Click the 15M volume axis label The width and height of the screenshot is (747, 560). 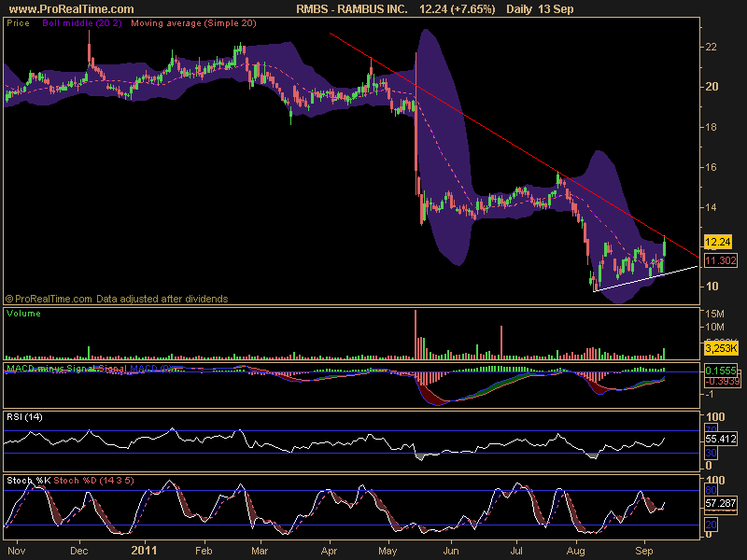pyautogui.click(x=714, y=314)
